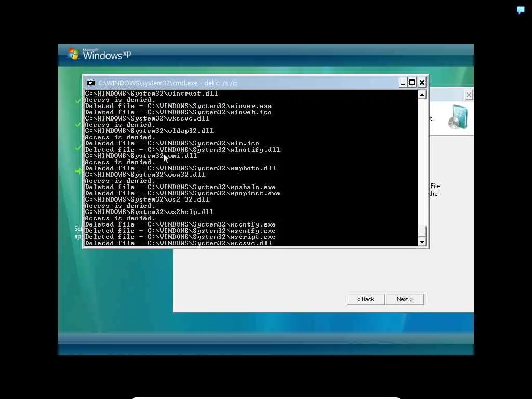Click line 'Deleted file - C:\WINDOWS\System32\winweb.ico'
The height and width of the screenshot is (399, 532).
click(x=178, y=112)
